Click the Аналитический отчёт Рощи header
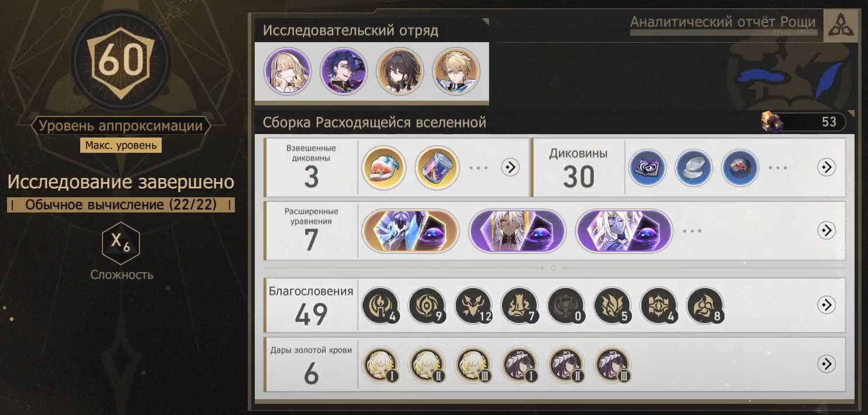The image size is (868, 415). pos(723,23)
